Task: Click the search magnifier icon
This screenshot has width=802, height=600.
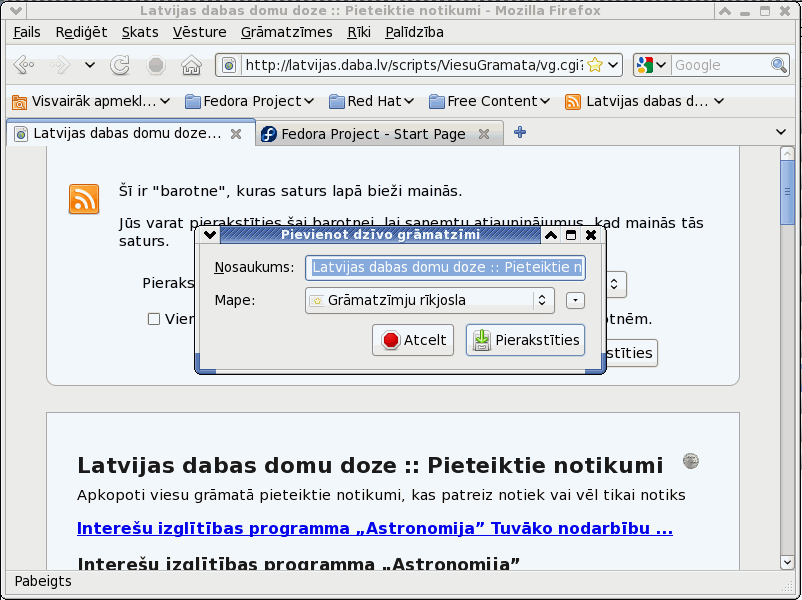Action: (778, 65)
